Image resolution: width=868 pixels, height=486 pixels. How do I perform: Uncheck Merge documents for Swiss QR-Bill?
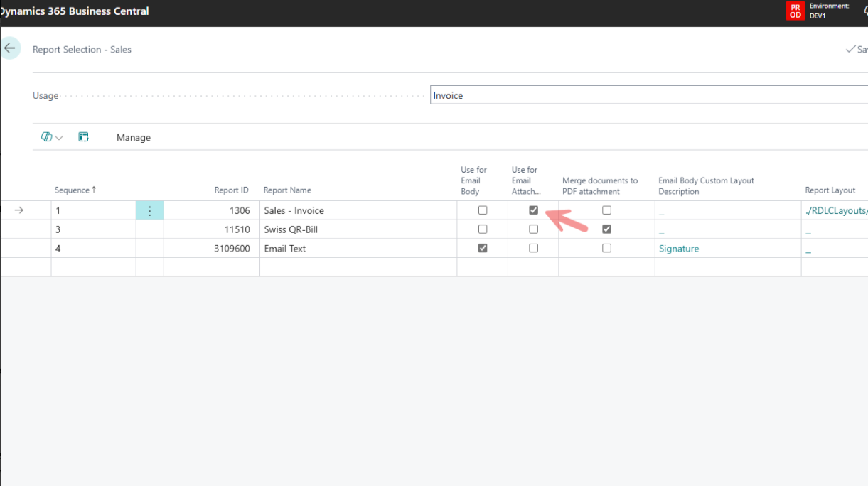point(606,229)
